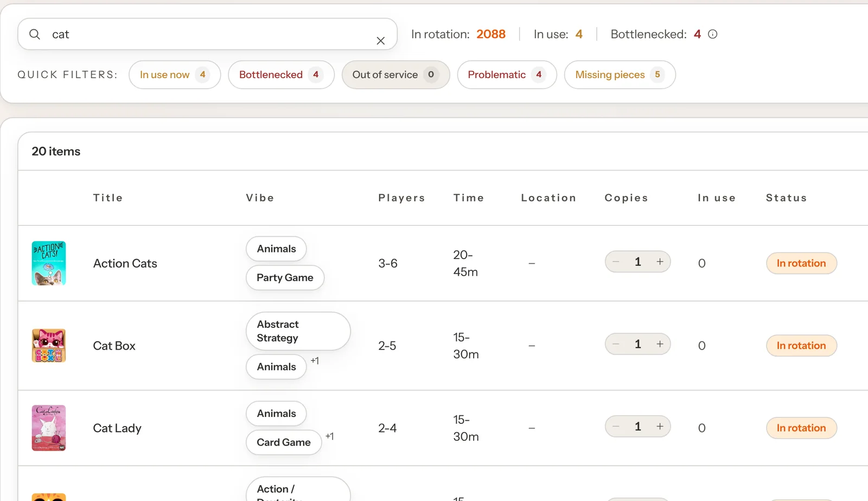
Task: Sort by the Status column header
Action: click(787, 198)
